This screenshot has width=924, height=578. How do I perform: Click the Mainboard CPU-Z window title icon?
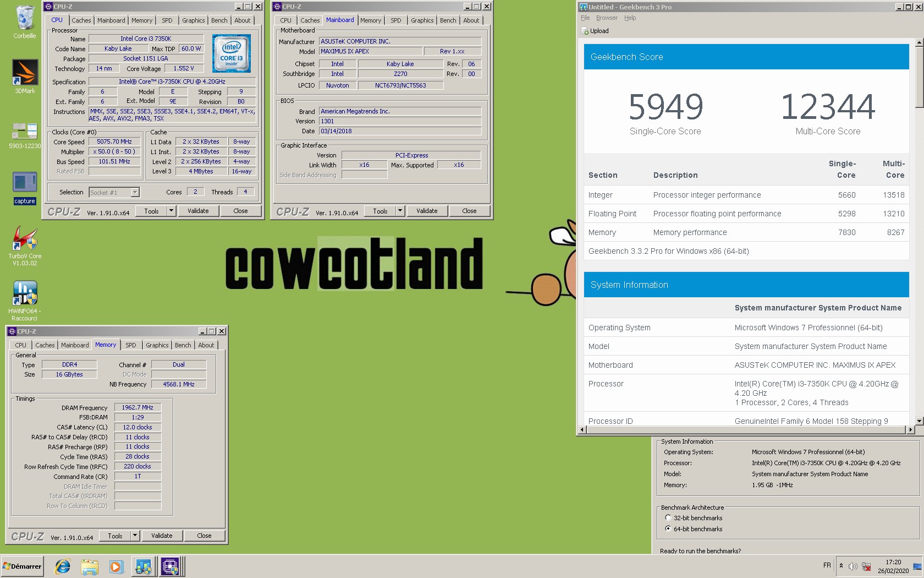277,7
